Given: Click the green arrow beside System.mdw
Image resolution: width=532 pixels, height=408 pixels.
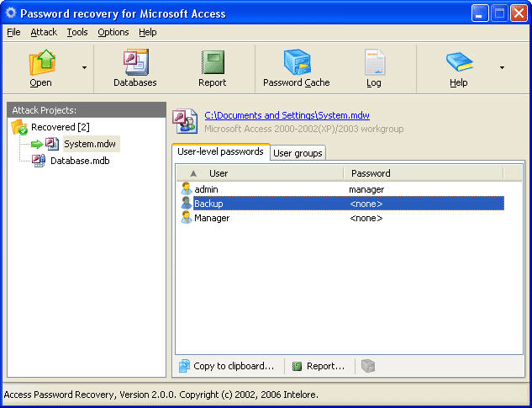Looking at the screenshot, I should [x=37, y=145].
